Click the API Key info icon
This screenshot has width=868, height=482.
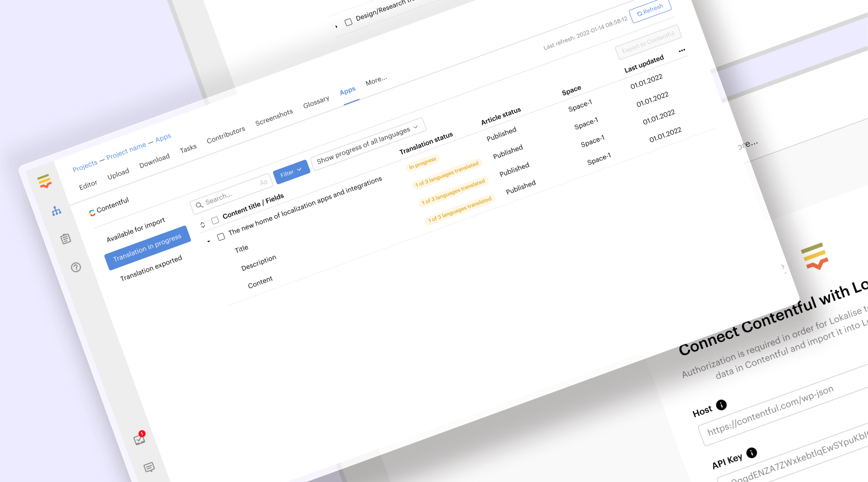[x=751, y=453]
